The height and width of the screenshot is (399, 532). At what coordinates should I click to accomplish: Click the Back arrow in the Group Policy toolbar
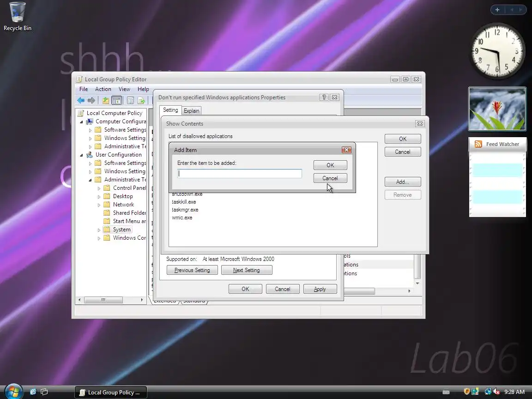click(x=81, y=100)
